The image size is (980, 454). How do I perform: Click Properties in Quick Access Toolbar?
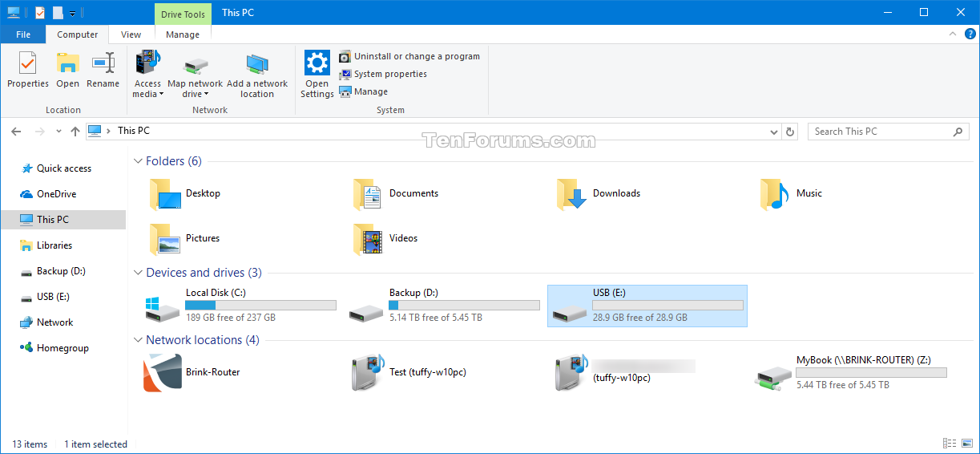click(40, 13)
